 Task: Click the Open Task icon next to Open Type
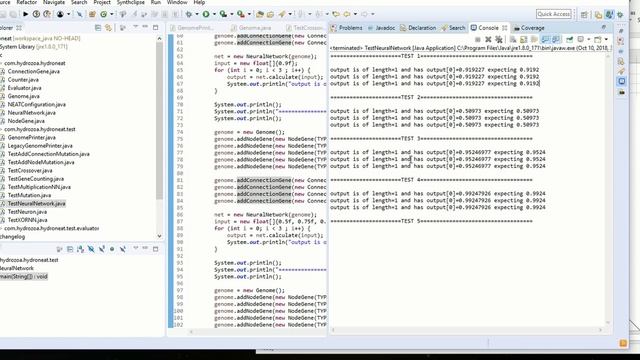click(x=270, y=14)
